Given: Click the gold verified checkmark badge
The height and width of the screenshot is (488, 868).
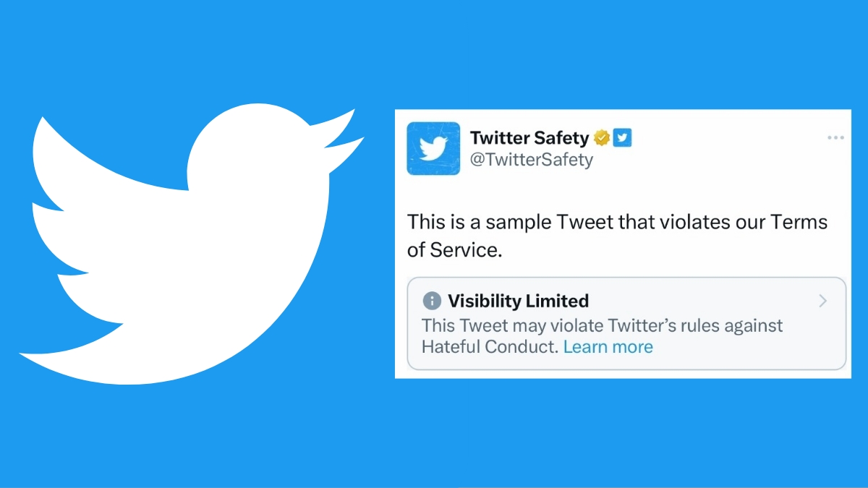Looking at the screenshot, I should point(602,137).
